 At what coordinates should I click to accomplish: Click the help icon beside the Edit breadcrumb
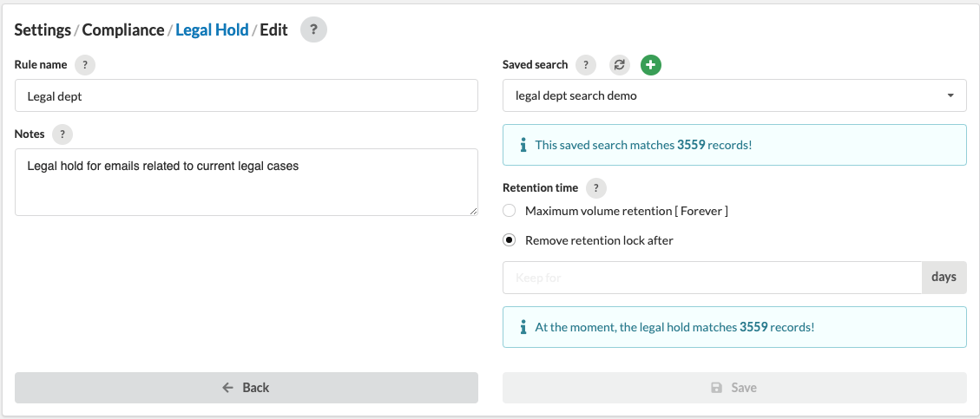pyautogui.click(x=313, y=29)
